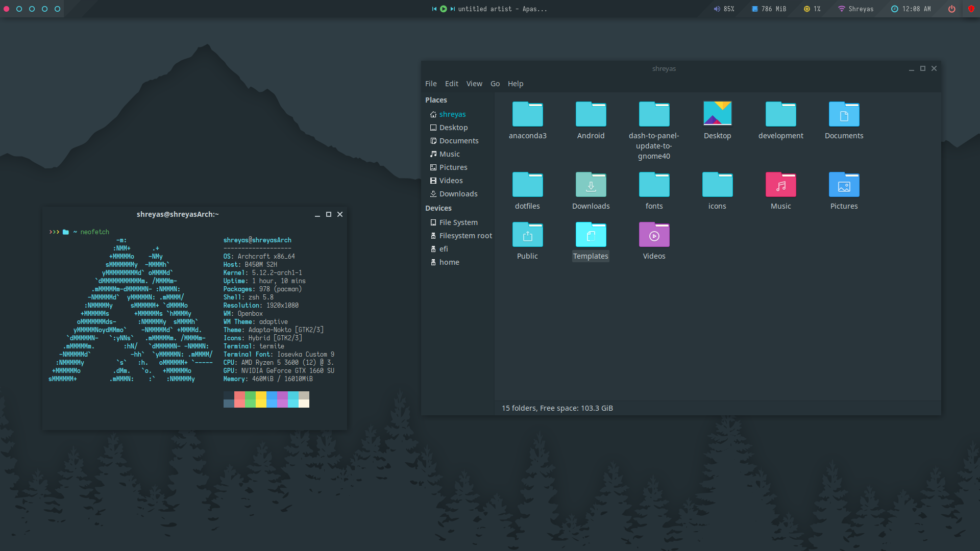This screenshot has height=551, width=980.
Task: Go to Pictures in Places sidebar
Action: tap(453, 167)
